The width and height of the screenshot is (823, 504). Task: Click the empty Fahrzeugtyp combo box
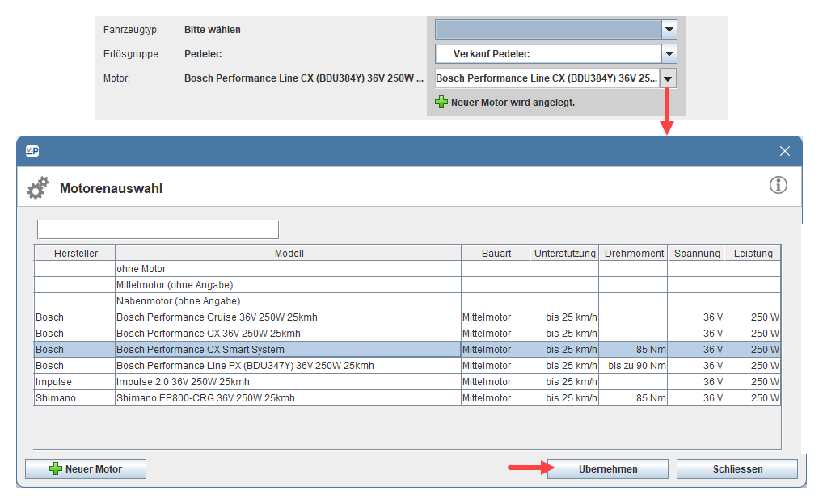point(548,30)
